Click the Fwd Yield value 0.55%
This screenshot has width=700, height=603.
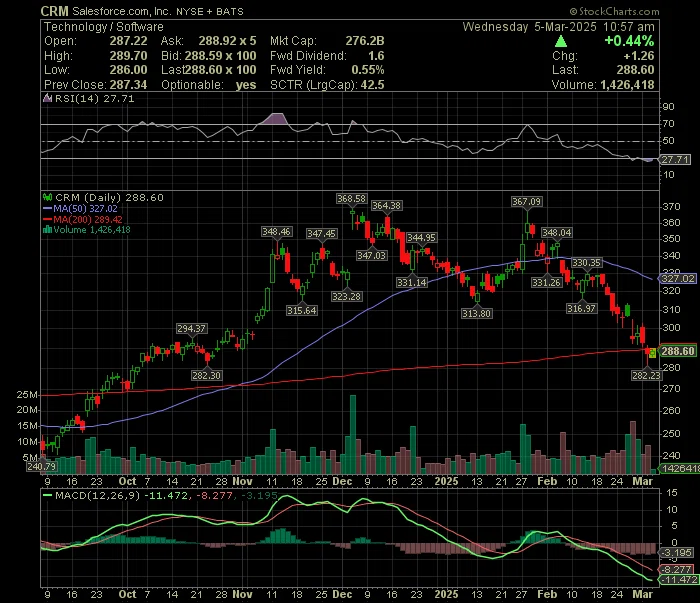pos(368,70)
